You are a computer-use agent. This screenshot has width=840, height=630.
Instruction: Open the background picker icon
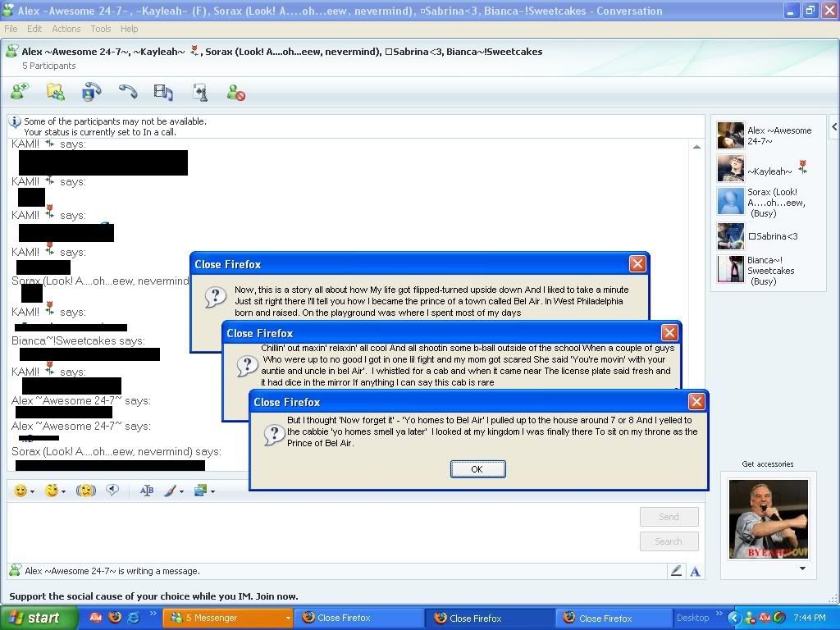pos(200,491)
